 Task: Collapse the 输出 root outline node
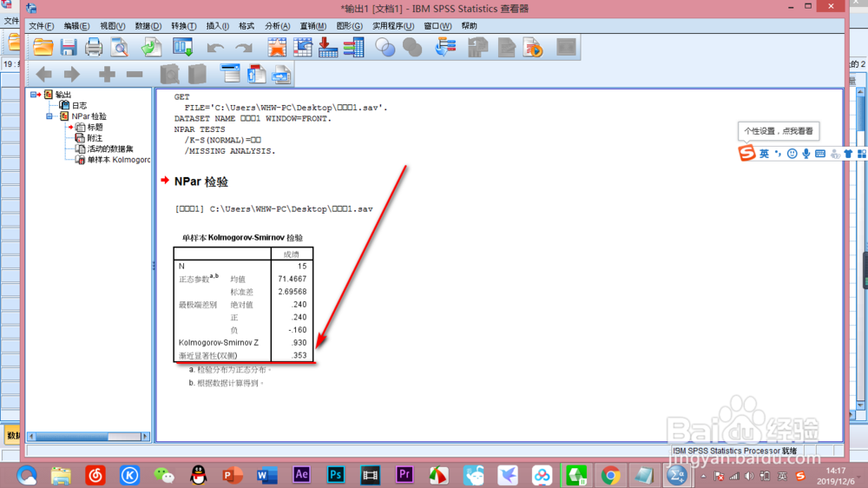click(x=33, y=95)
